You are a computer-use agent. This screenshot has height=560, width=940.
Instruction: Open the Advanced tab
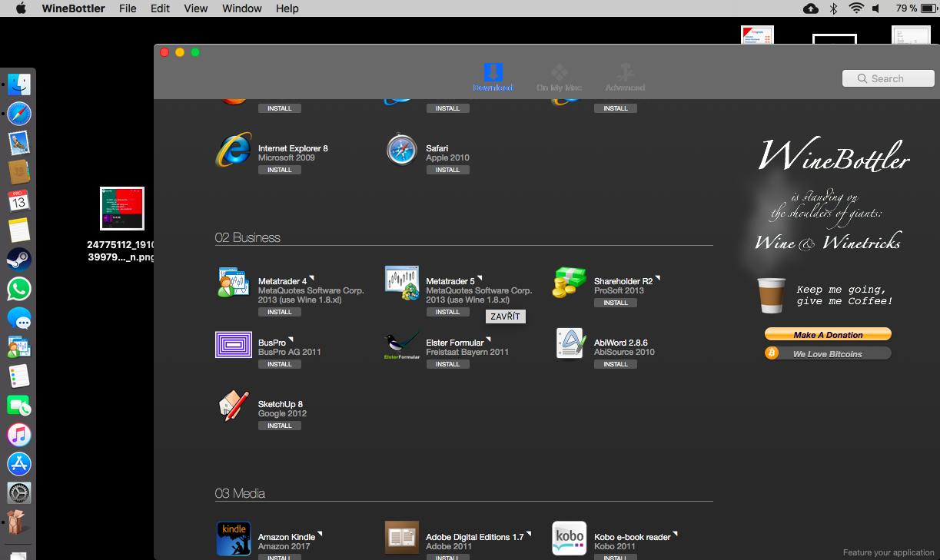click(x=625, y=78)
